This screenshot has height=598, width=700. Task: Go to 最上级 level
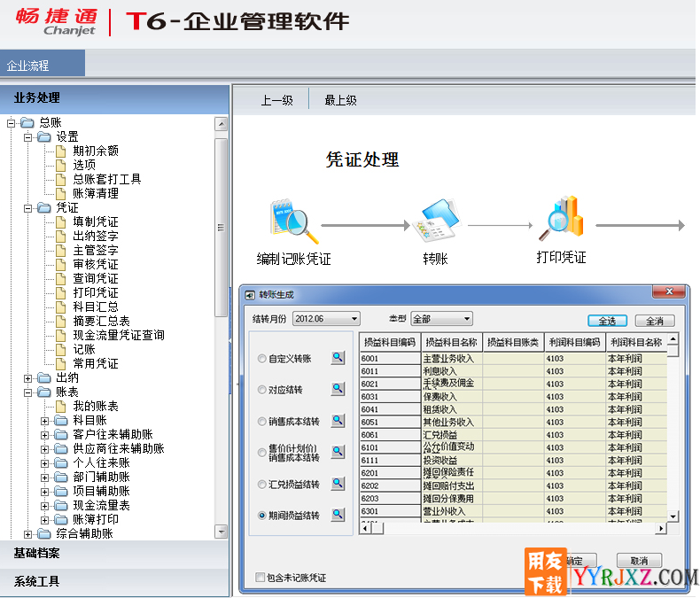[x=340, y=100]
